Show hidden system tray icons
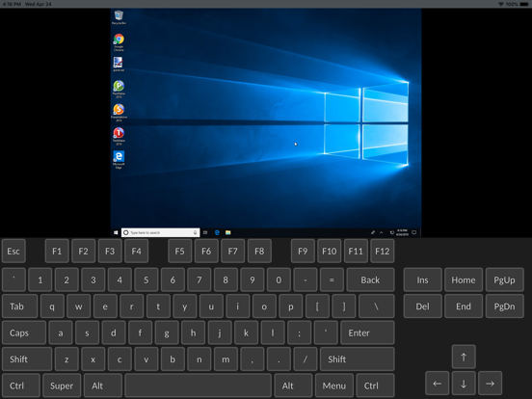 pyautogui.click(x=381, y=232)
